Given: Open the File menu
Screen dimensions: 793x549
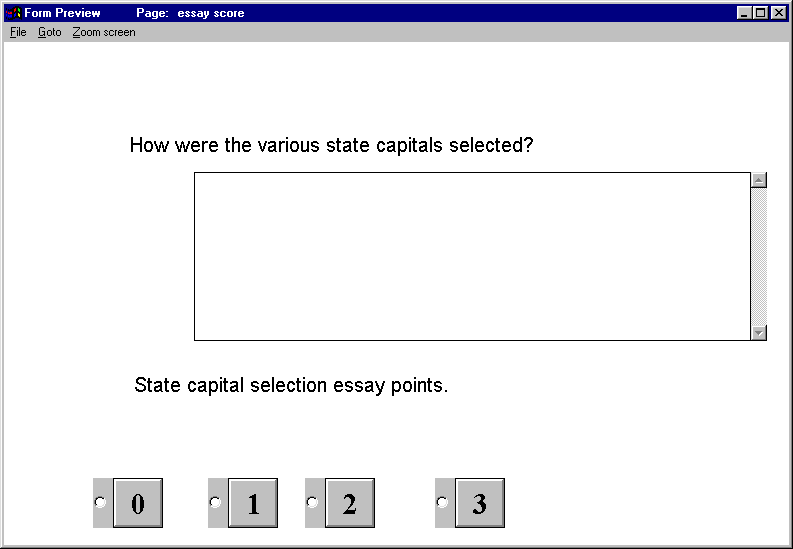Looking at the screenshot, I should click(18, 32).
